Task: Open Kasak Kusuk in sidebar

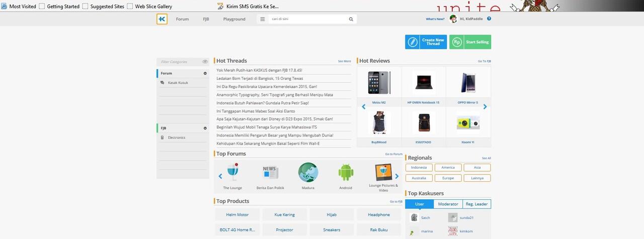Action: [x=178, y=82]
